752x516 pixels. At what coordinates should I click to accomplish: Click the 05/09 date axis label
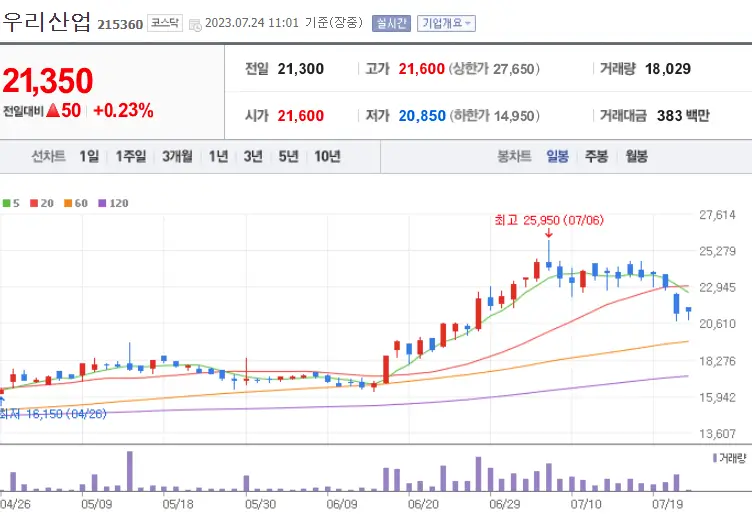pos(96,504)
